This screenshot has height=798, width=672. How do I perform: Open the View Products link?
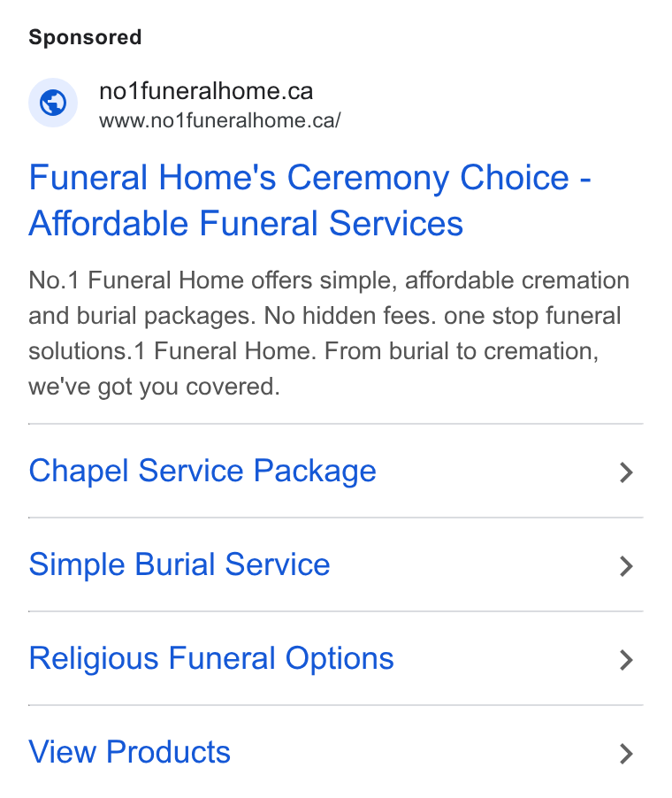[x=130, y=752]
